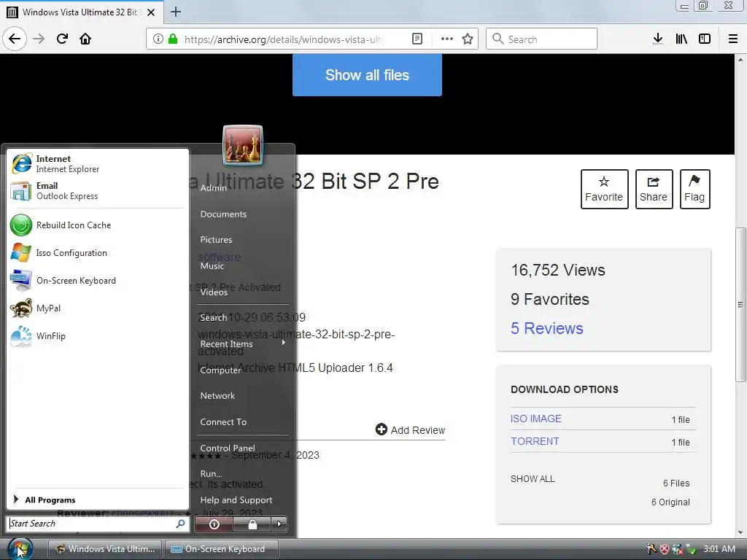Viewport: 747px width, 560px height.
Task: Open Connect To from Start menu
Action: pyautogui.click(x=223, y=422)
